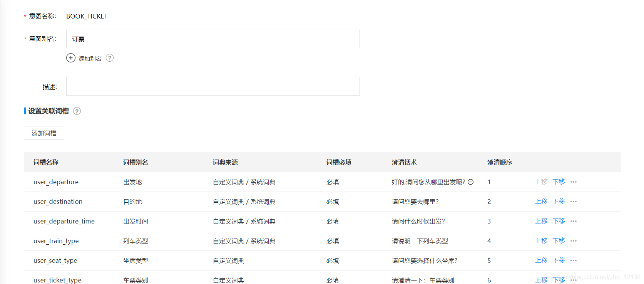Image resolution: width=644 pixels, height=284 pixels.
Task: Click disabled 上移 for user_departure
Action: coord(541,182)
